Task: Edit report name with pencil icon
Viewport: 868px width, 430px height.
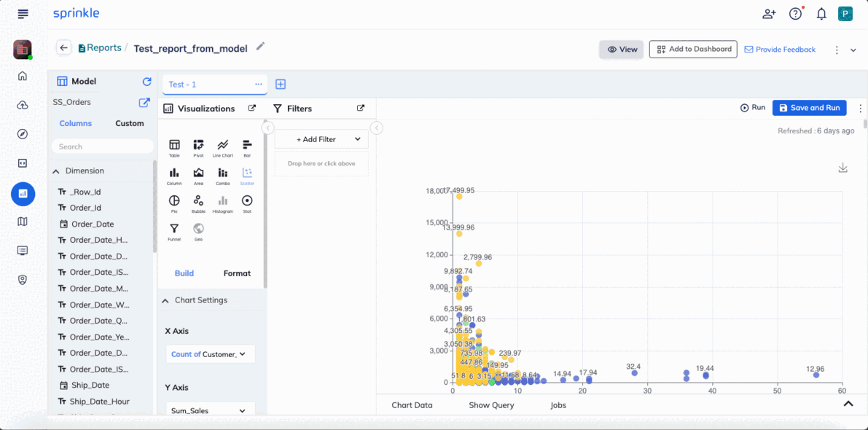Action: click(x=260, y=47)
